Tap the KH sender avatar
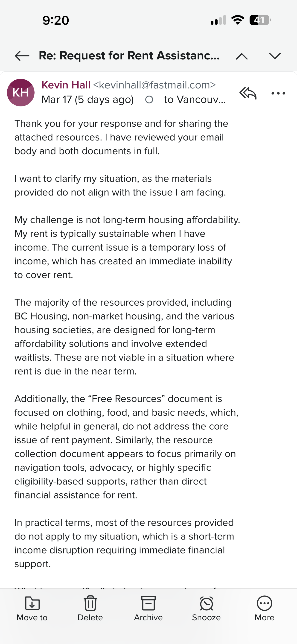297x644 pixels. (21, 93)
